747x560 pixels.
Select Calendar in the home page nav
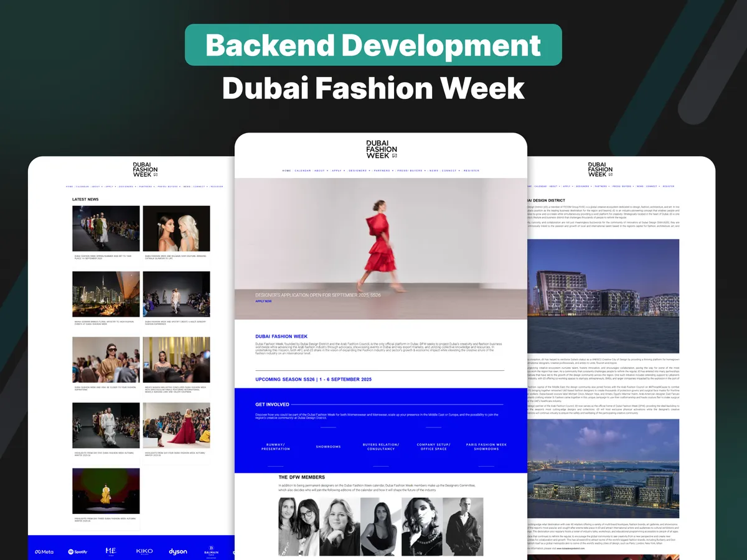pos(303,170)
